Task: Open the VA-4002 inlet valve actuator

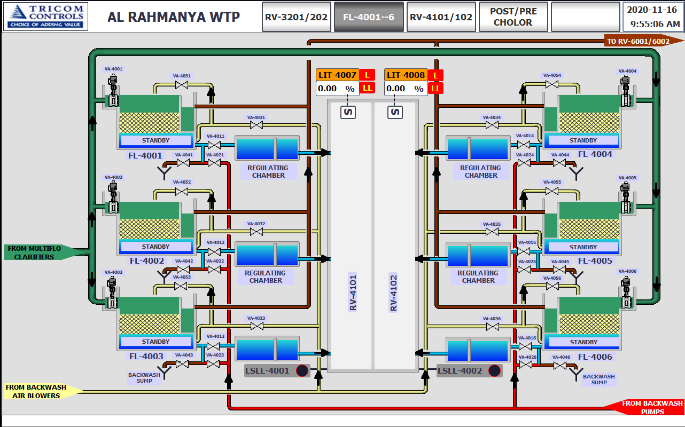Action: tap(115, 189)
